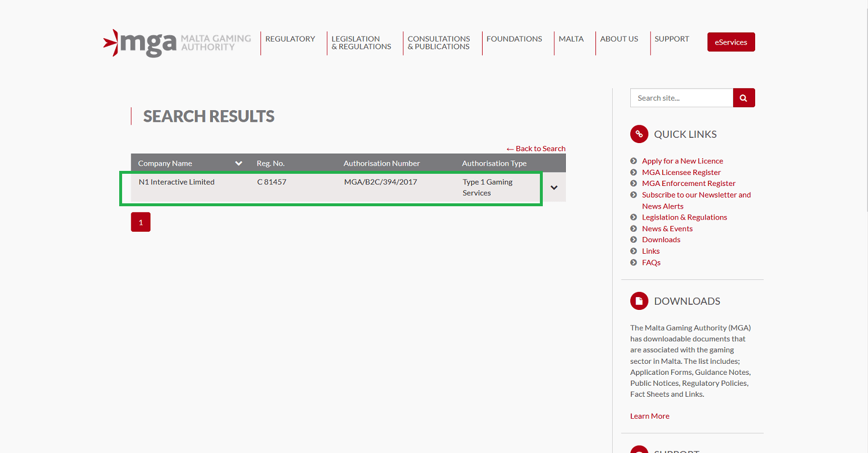
Task: Open the Foundations menu
Action: tap(514, 39)
